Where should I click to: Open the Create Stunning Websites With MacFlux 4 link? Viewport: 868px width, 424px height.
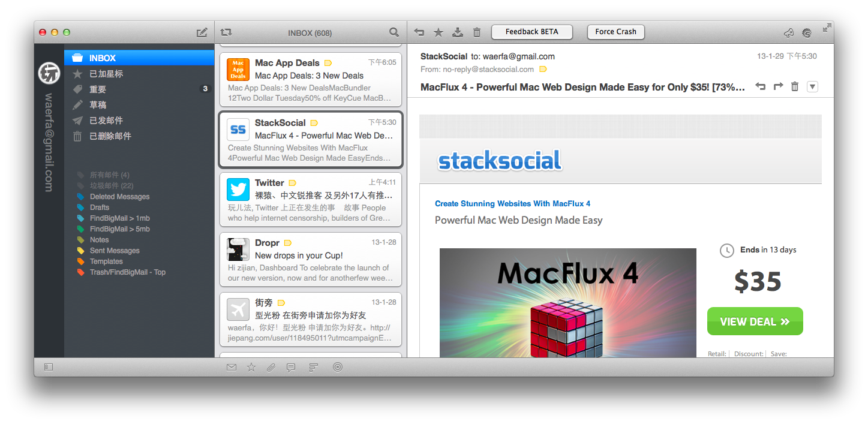512,203
